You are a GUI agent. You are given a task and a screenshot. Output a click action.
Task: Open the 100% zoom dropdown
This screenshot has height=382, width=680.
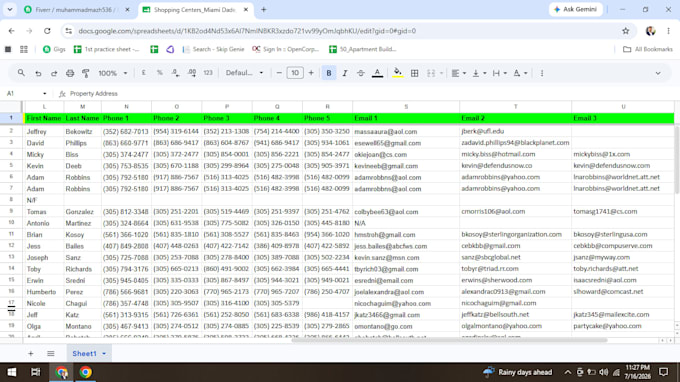[x=113, y=73]
